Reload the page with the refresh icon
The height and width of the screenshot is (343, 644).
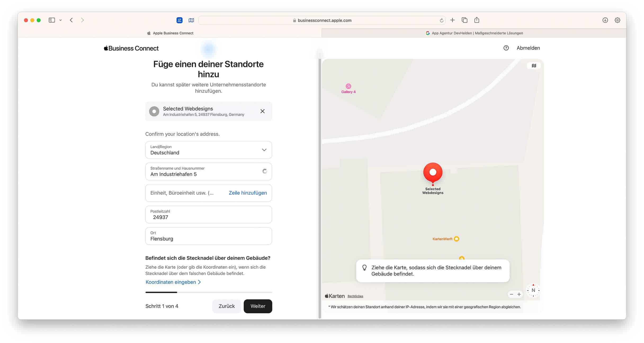[441, 20]
